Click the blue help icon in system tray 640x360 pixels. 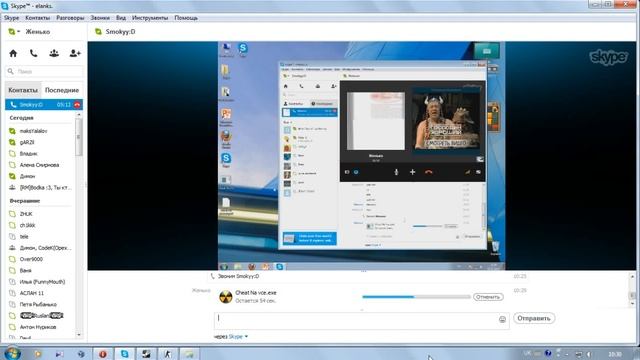[x=548, y=353]
